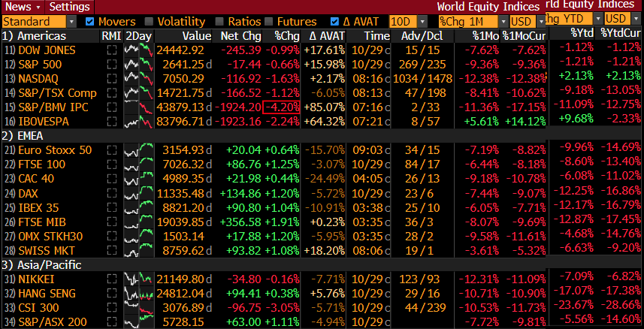
Task: Open the HANG SENG index link
Action: pyautogui.click(x=47, y=294)
